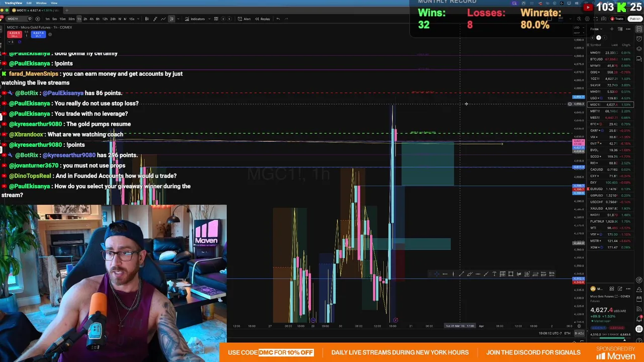Select the text tool in floating toolbar

coord(494,274)
